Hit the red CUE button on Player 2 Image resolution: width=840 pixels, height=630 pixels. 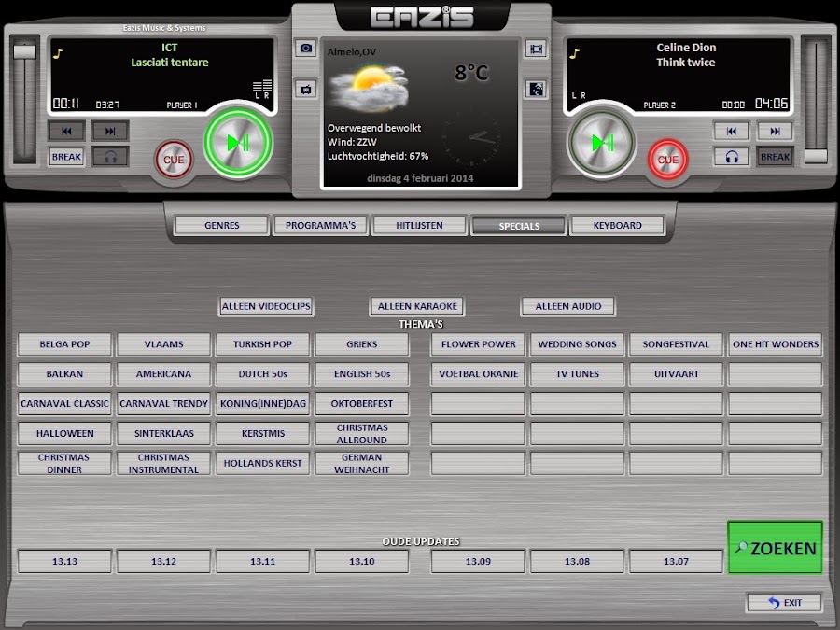pyautogui.click(x=668, y=160)
